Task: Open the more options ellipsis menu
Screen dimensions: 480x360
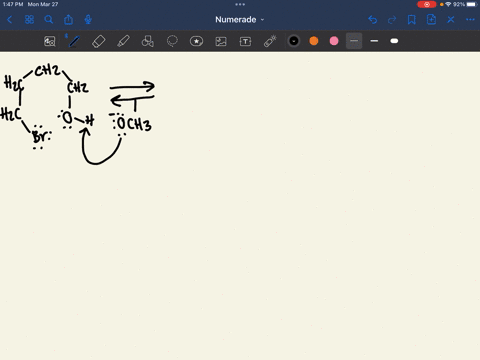Action: tap(470, 20)
